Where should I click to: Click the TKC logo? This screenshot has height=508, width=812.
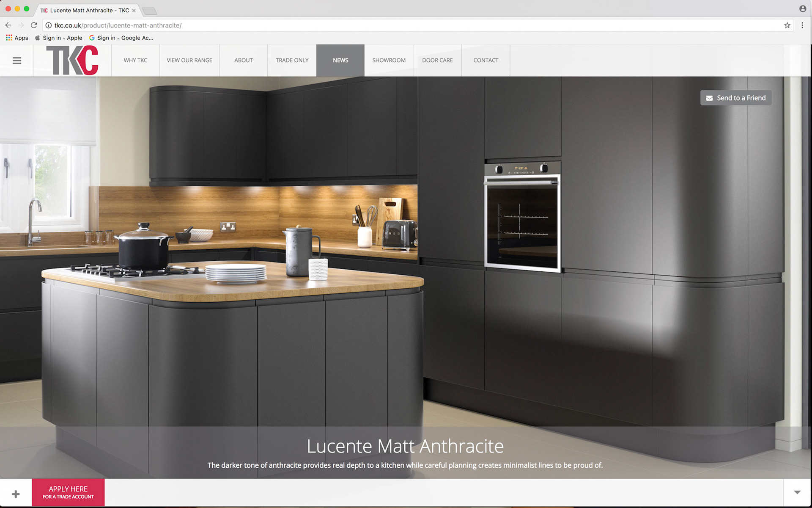click(x=72, y=61)
